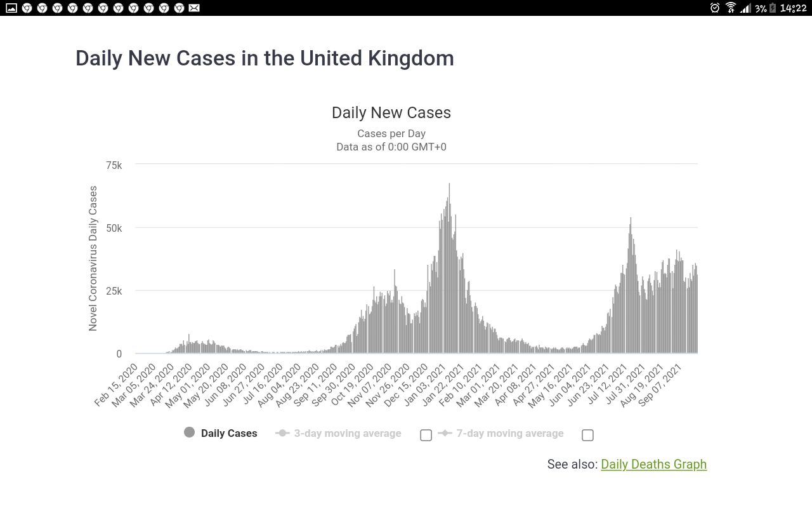The height and width of the screenshot is (508, 812).
Task: Tap the picture notification icon in status bar
Action: [11, 8]
